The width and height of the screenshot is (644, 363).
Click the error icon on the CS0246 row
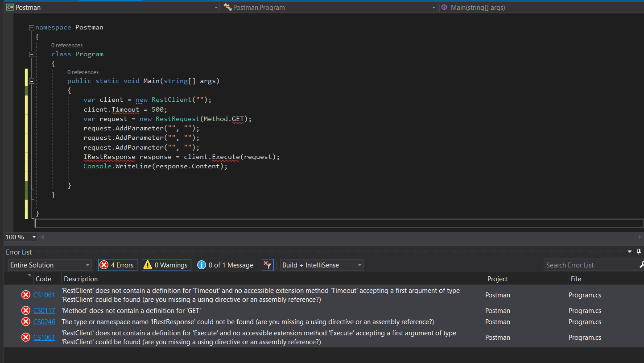click(x=26, y=322)
